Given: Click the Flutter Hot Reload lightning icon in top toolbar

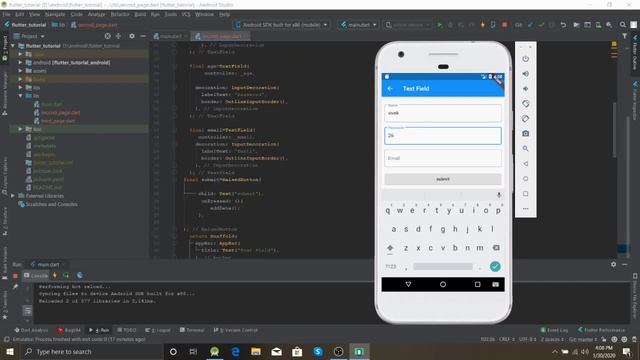Looking at the screenshot, I should point(482,25).
